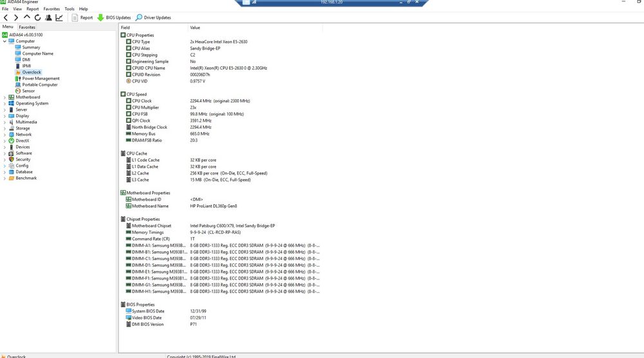Click the Report toolbar button

coord(82,17)
